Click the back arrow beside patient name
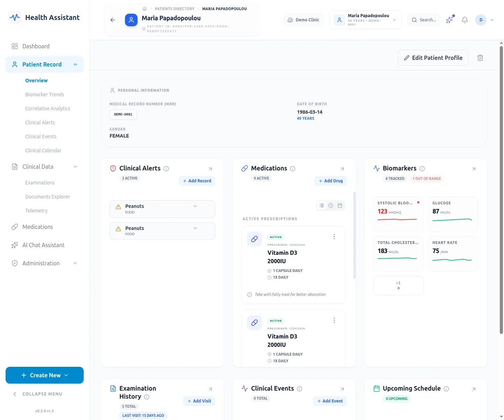The image size is (504, 420). click(113, 20)
